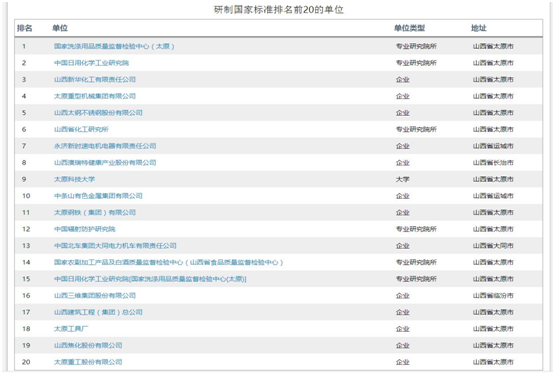Open 太原重工股份有限公司 link
This screenshot has height=375, width=555.
point(88,362)
